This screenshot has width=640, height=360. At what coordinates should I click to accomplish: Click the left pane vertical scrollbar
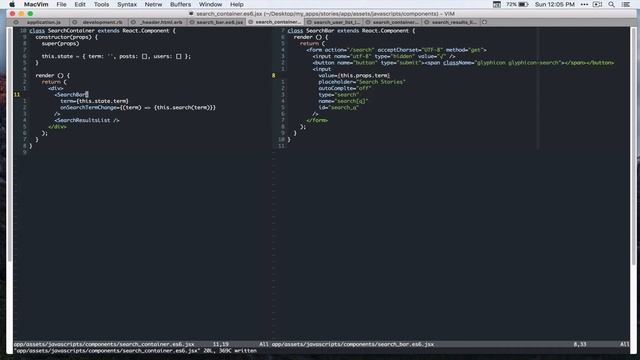pos(9,145)
